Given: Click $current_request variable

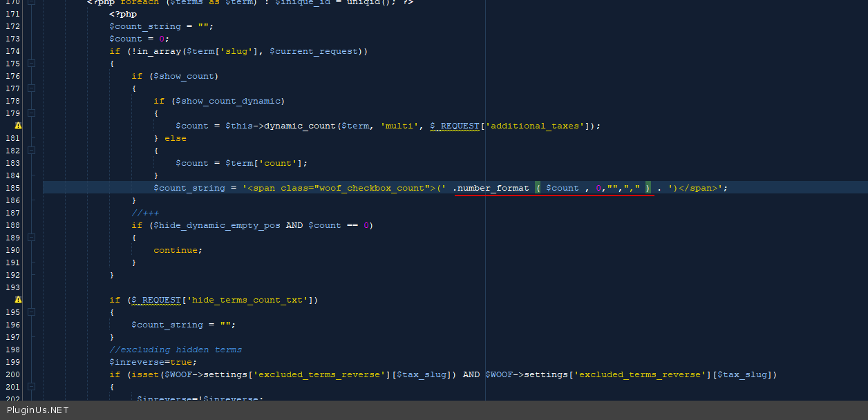Looking at the screenshot, I should point(314,51).
